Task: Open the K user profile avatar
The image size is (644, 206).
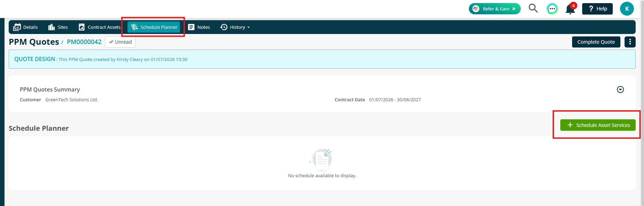Action: click(627, 9)
